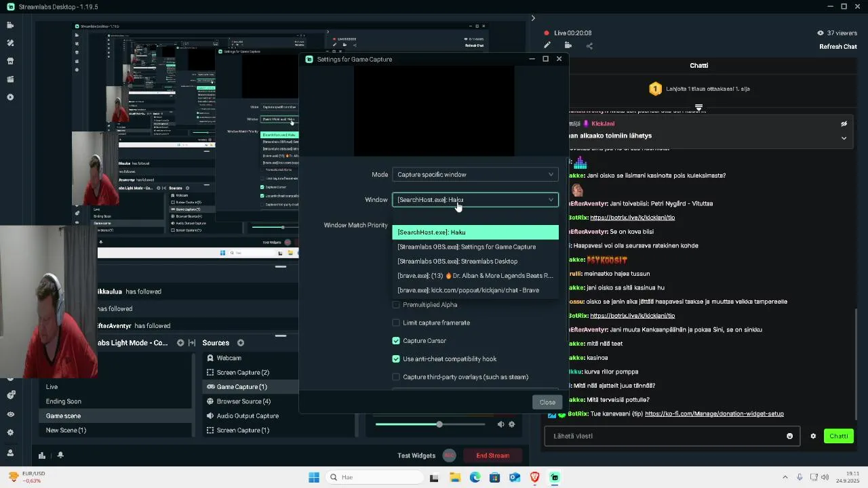Open File Explorer from taskbar
This screenshot has height=488, width=868.
tap(454, 477)
